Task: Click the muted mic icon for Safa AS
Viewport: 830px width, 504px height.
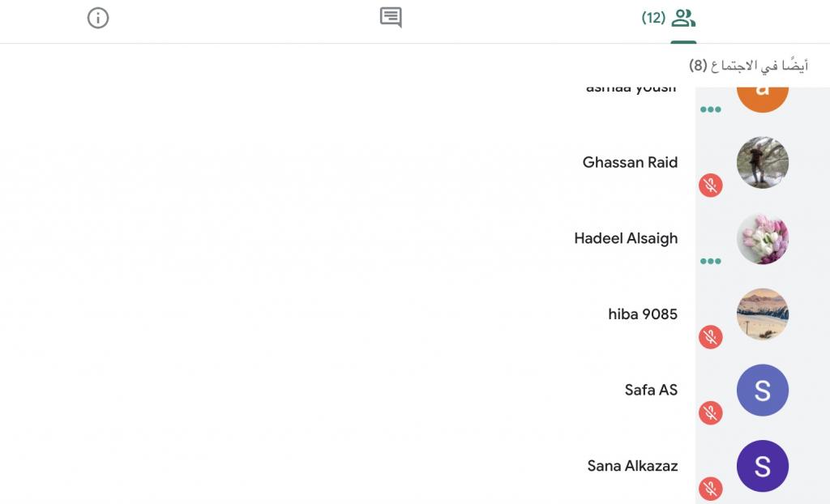Action: pos(710,413)
